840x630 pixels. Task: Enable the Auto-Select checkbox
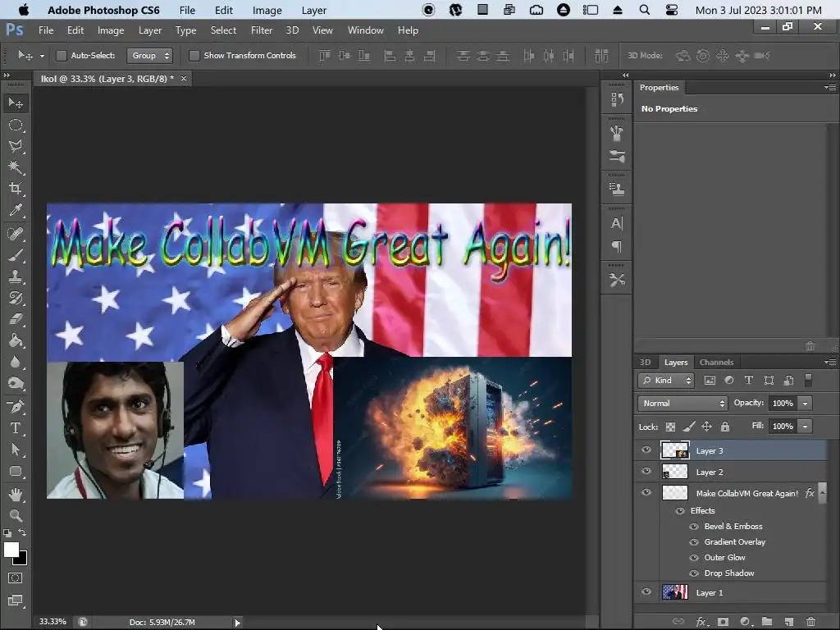tap(62, 55)
